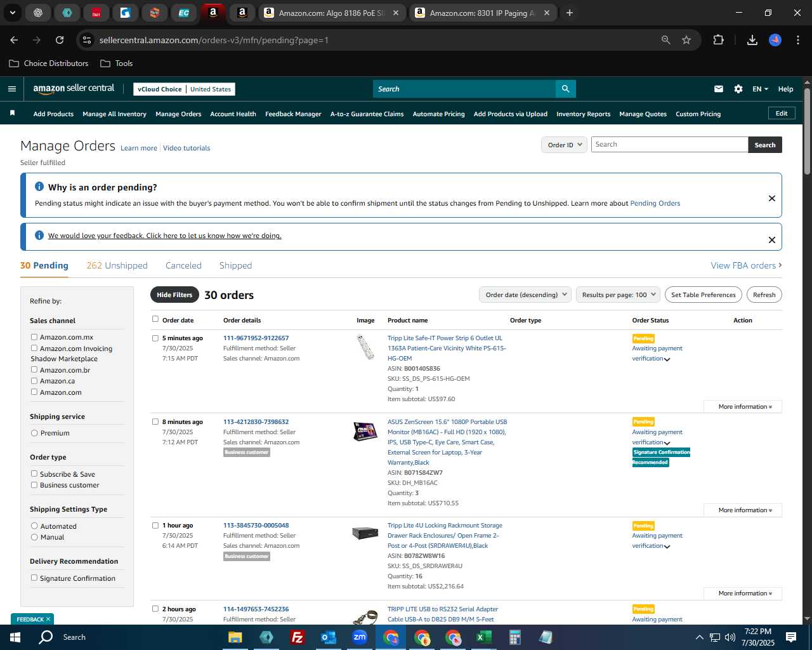Viewport: 812px width, 650px height.
Task: Expand More information for order 111-9671952-9122657
Action: [743, 406]
